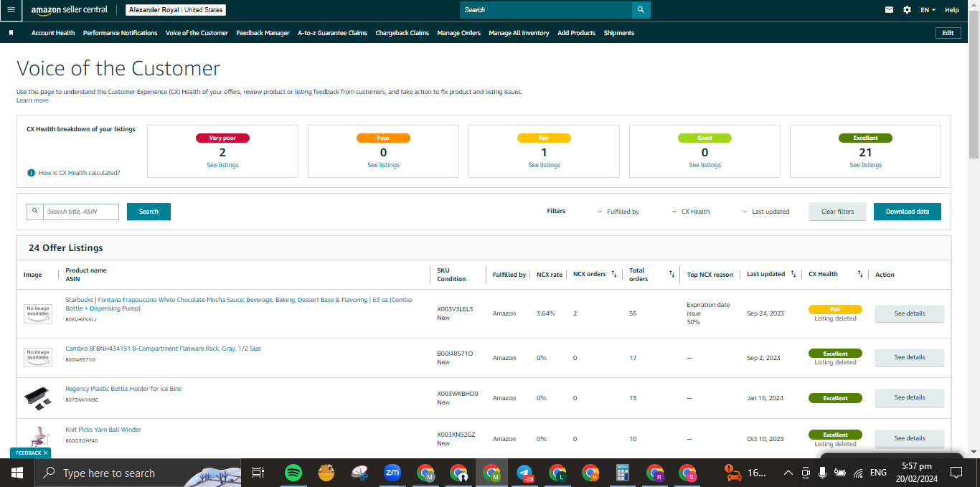Open the mail messages icon
Viewport: 980px width, 487px height.
point(890,10)
